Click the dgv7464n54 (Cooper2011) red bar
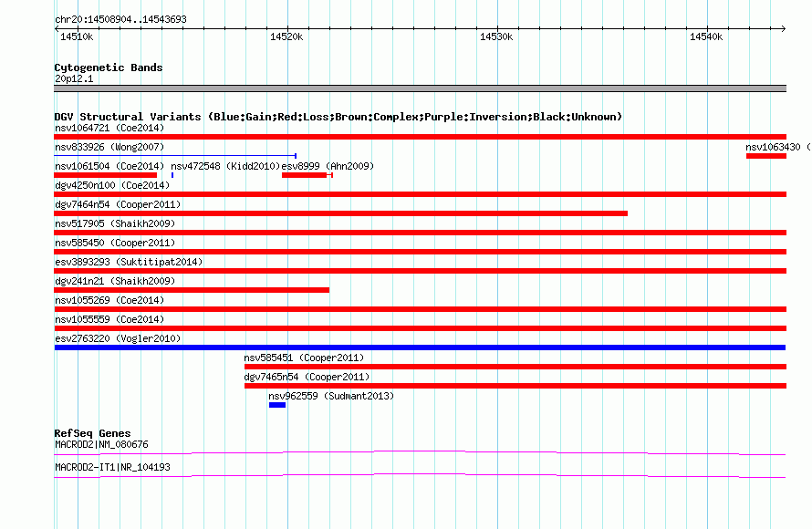Viewport: 812px width, 529px height. 340,213
